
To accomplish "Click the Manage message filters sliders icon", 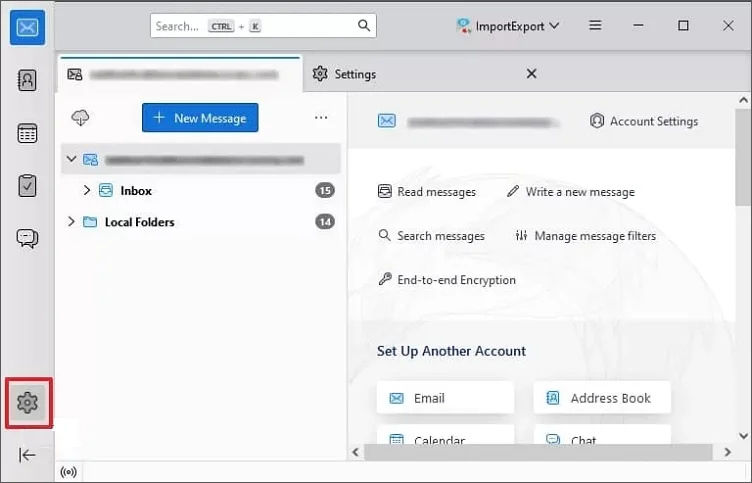I will [521, 236].
